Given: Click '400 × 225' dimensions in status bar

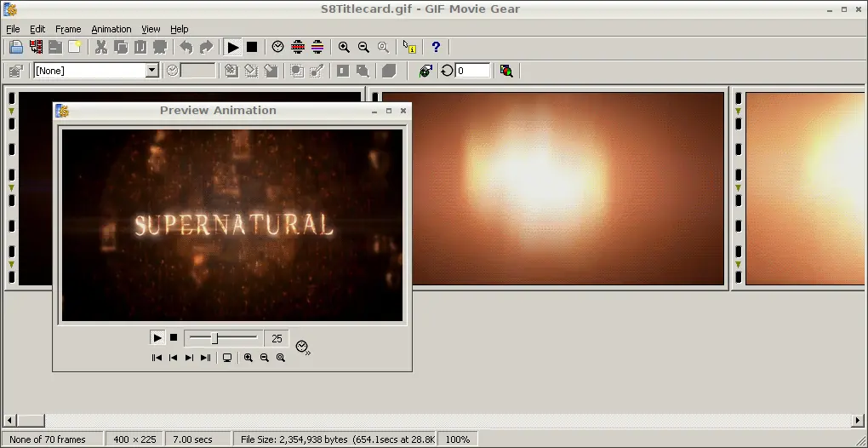Looking at the screenshot, I should [x=134, y=439].
